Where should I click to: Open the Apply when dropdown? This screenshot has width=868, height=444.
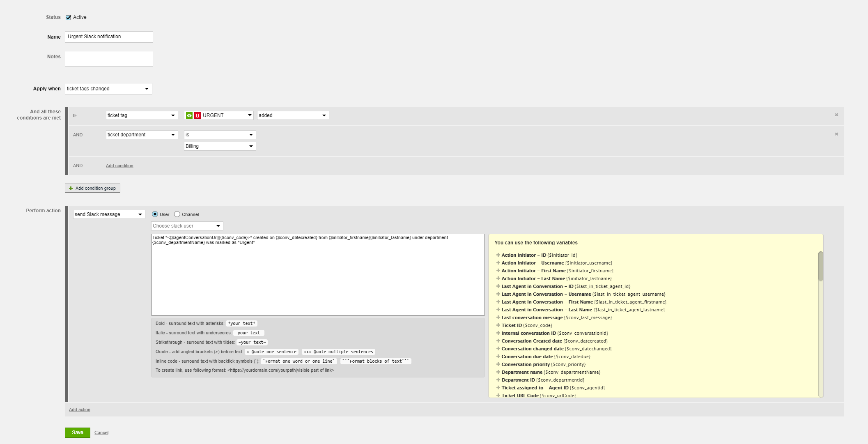click(x=108, y=89)
